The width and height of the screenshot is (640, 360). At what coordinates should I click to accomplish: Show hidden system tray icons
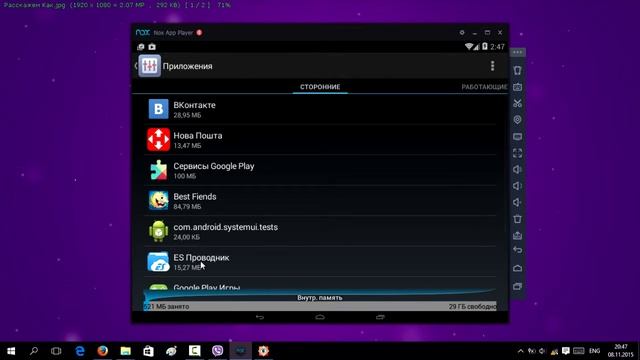pos(520,351)
